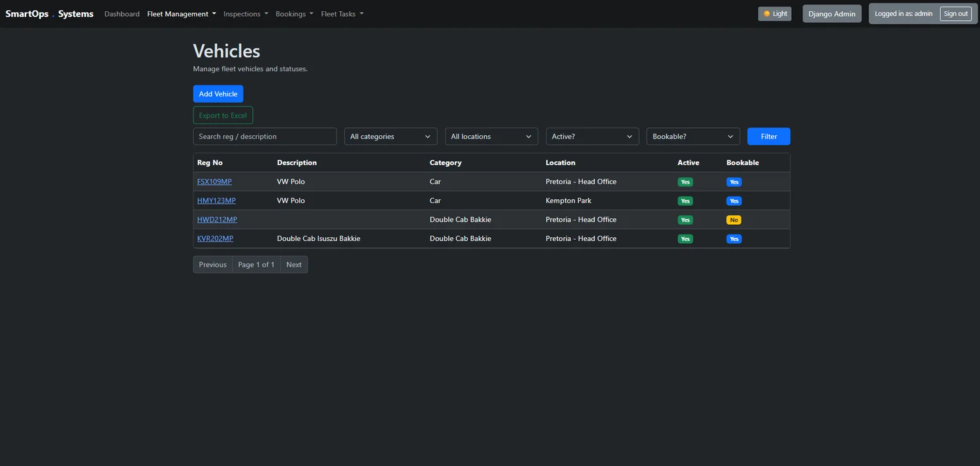Viewport: 980px width, 466px height.
Task: Open the All categories dropdown
Action: coord(391,137)
